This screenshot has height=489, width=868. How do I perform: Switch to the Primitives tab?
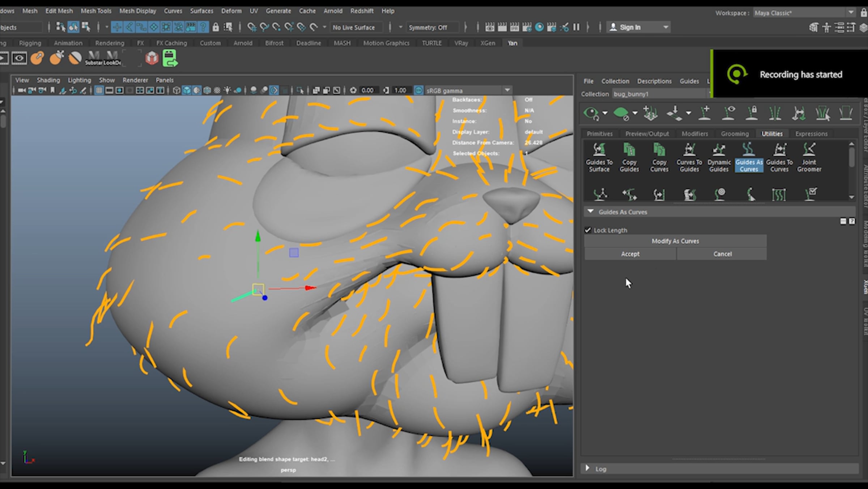click(x=599, y=134)
